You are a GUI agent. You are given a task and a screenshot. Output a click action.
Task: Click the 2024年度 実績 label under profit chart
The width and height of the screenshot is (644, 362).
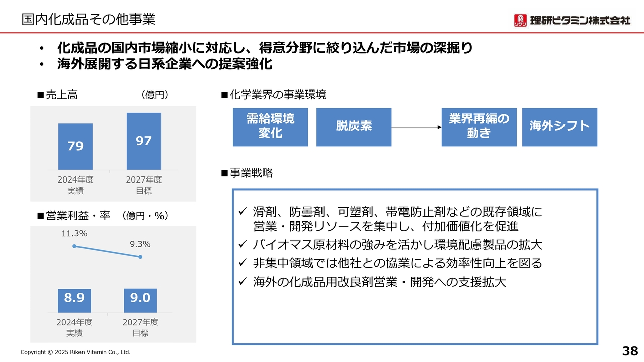tap(74, 327)
